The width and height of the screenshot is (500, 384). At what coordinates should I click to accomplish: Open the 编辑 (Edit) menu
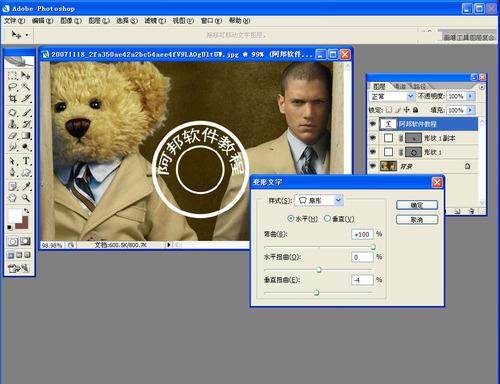pyautogui.click(x=42, y=21)
